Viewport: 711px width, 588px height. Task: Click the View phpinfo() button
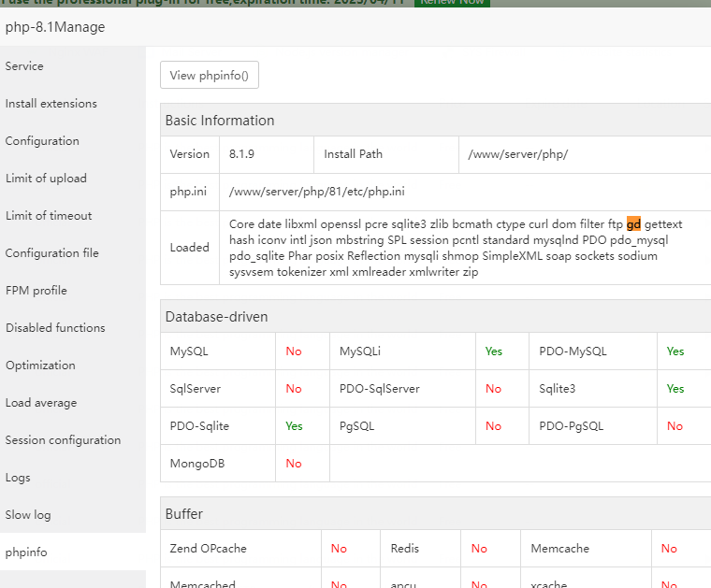coord(210,76)
